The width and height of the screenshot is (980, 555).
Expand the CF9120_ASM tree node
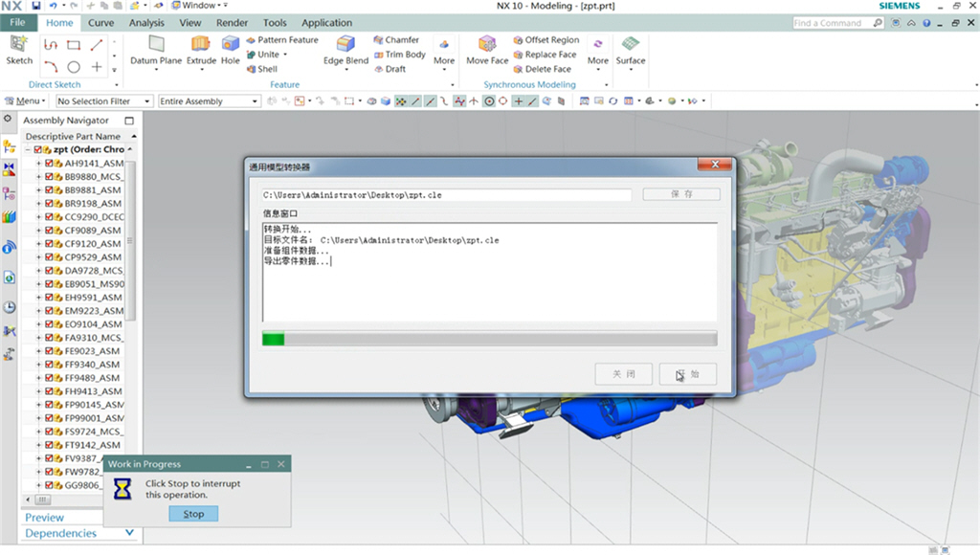click(x=38, y=244)
